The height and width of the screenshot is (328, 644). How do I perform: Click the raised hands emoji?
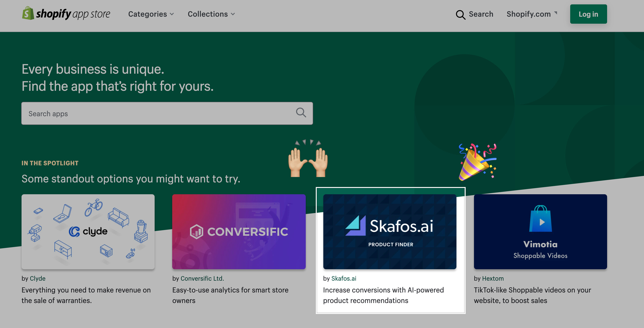[x=308, y=159]
